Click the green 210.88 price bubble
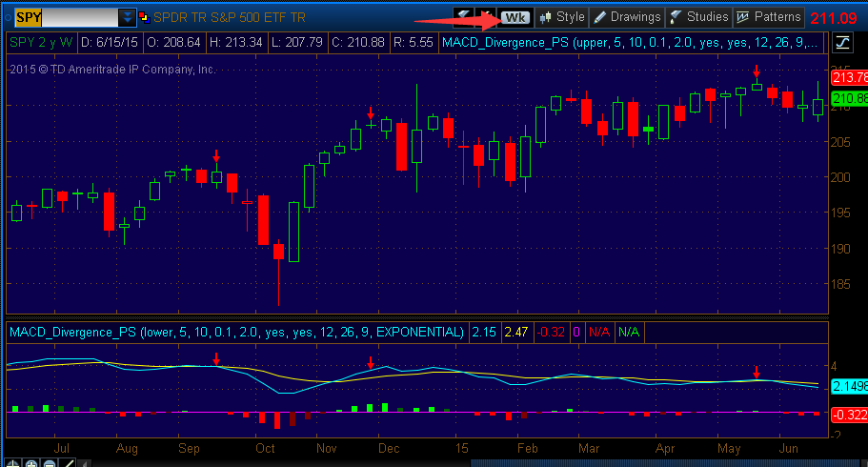Screen dimensions: 868x467 point(849,98)
